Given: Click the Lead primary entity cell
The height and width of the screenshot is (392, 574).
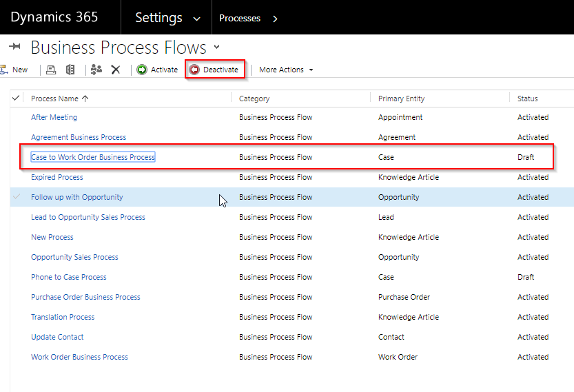Looking at the screenshot, I should (x=386, y=217).
